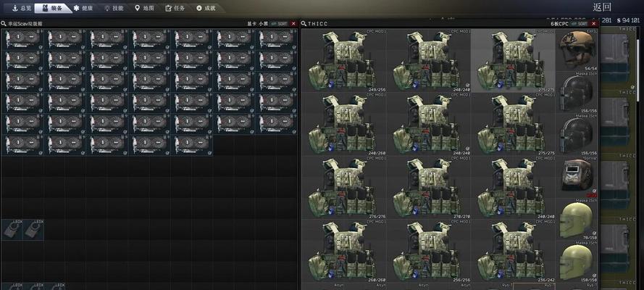Screen dimensions: 644x290
Task: Open the 地图 map tab
Action: click(144, 8)
